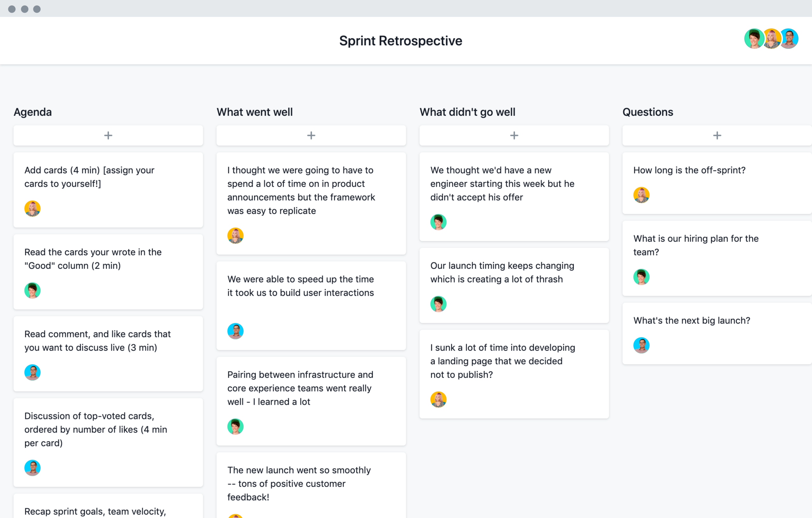Open the Sprint Retrospective board title
This screenshot has width=812, height=518.
[x=406, y=40]
